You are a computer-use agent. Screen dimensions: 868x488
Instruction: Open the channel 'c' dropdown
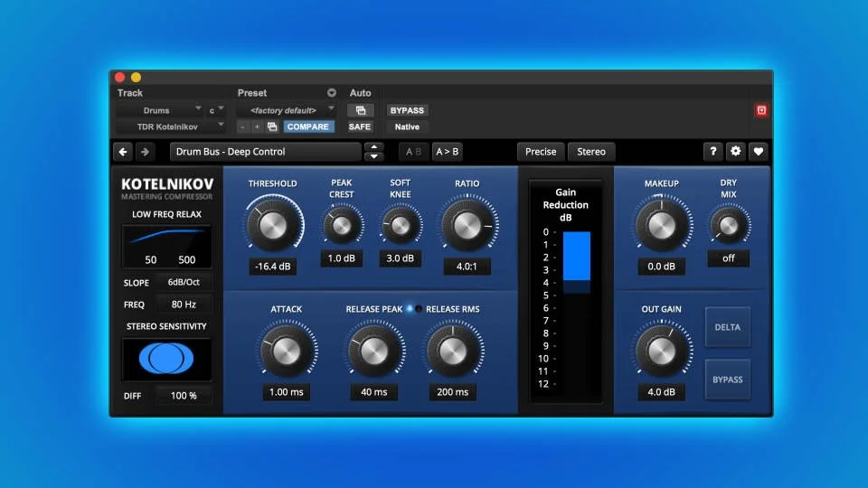[x=215, y=110]
